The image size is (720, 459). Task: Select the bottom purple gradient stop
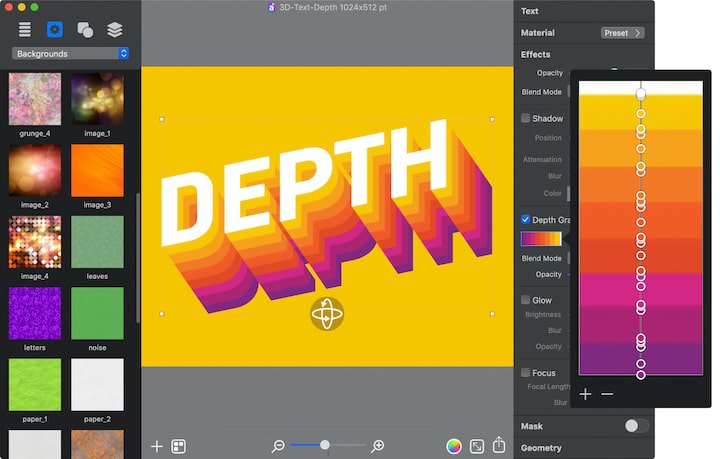641,375
